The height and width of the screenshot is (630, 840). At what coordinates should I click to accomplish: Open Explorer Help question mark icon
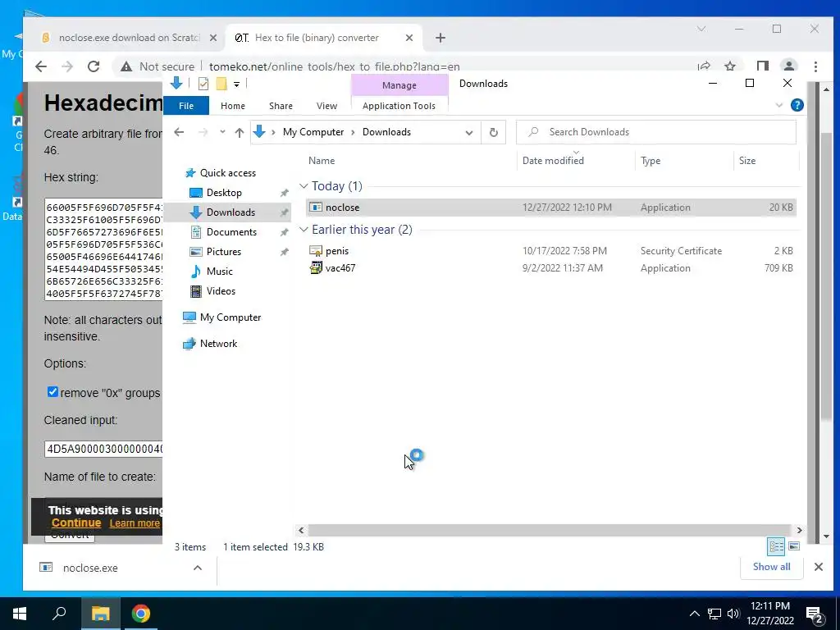[x=797, y=105]
